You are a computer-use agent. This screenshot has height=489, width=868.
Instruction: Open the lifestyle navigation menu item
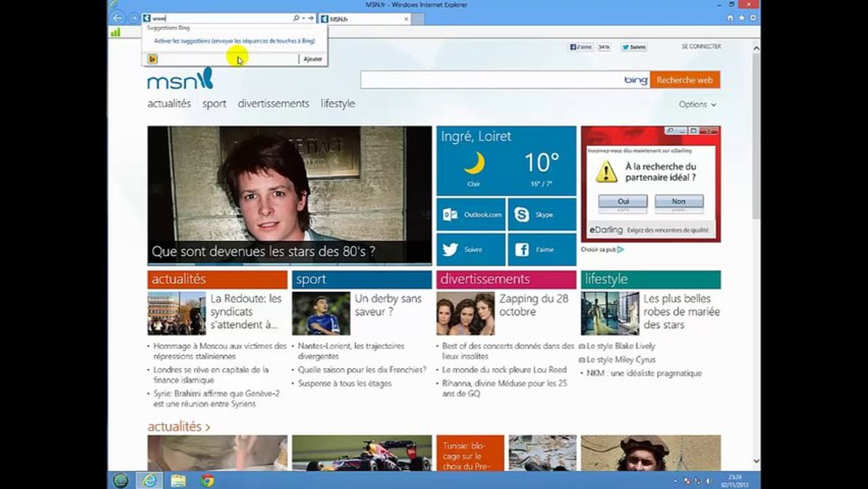(x=338, y=104)
